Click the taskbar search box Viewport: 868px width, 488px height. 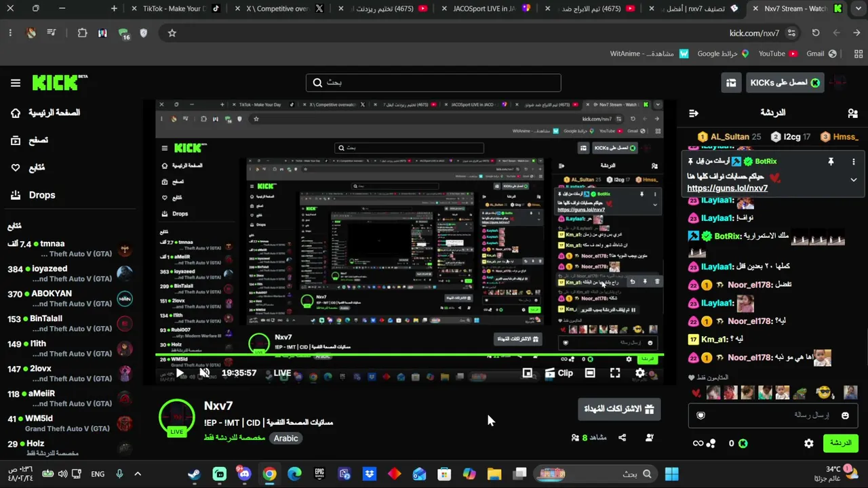coord(595,474)
